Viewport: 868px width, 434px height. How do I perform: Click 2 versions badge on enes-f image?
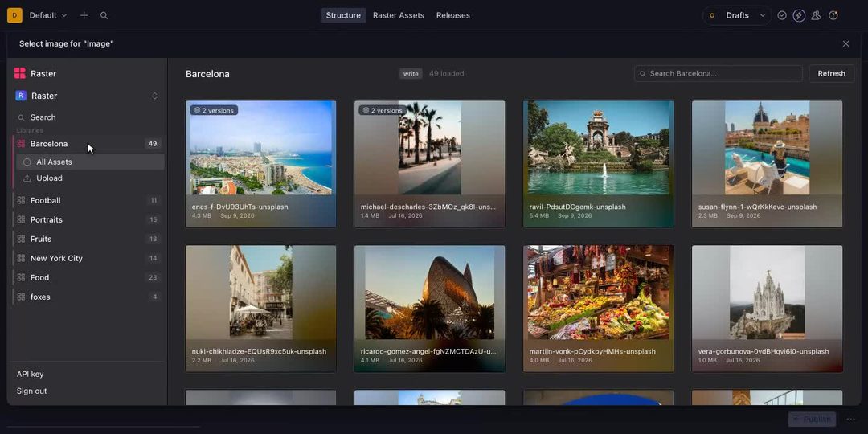tap(214, 110)
